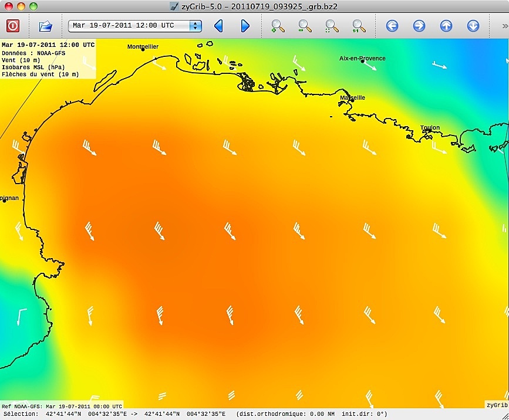
Task: Go to next forecast time step
Action: click(x=245, y=26)
